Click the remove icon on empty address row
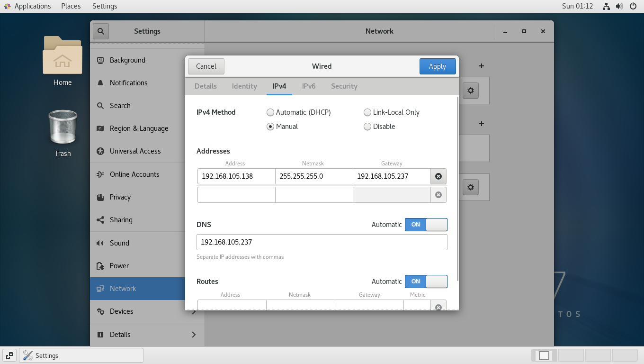 pos(438,195)
